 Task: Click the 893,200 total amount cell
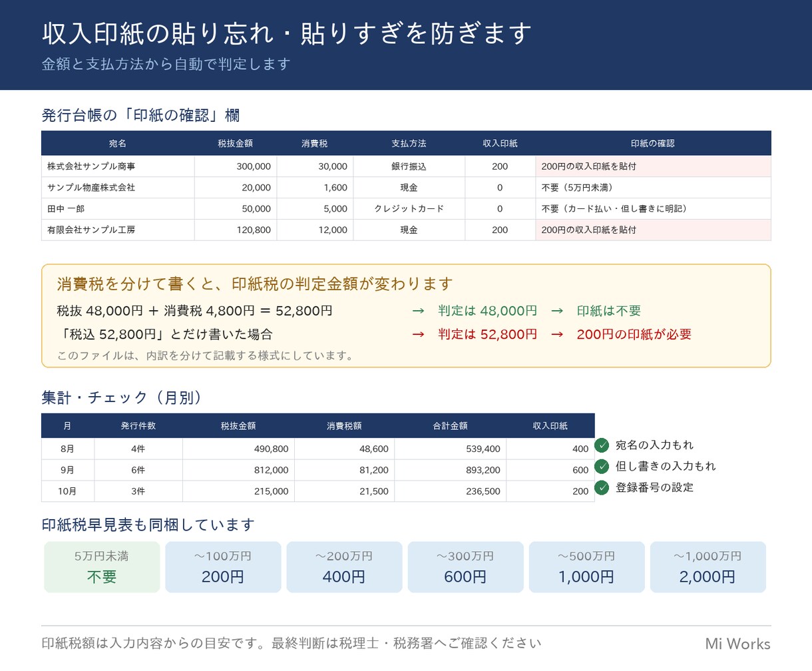(451, 470)
